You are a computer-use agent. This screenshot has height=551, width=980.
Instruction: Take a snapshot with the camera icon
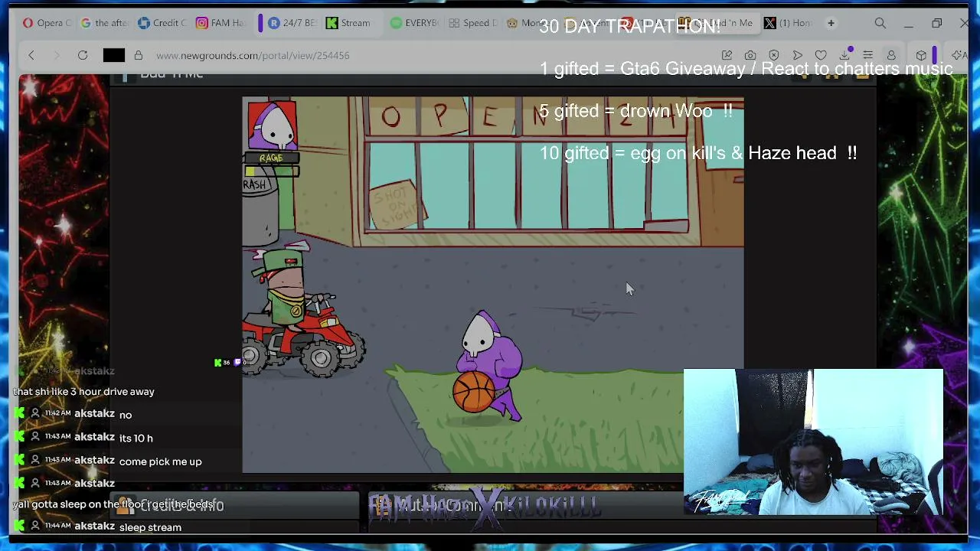click(750, 55)
